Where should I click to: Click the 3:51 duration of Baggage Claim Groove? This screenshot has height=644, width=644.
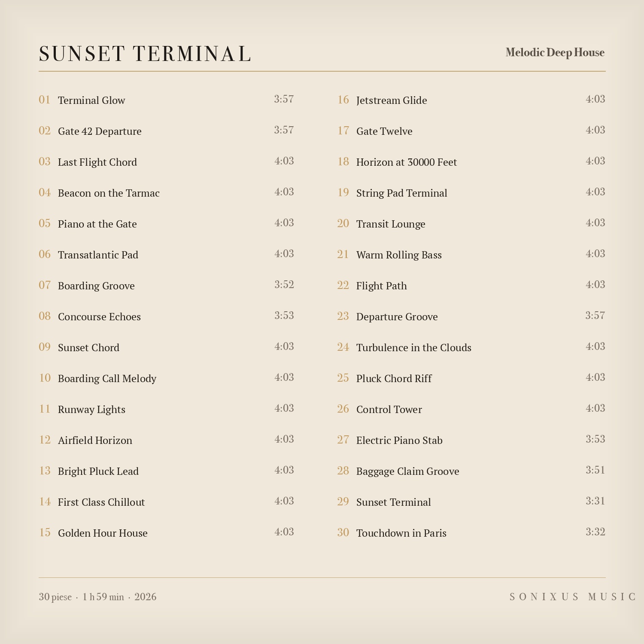tap(595, 470)
